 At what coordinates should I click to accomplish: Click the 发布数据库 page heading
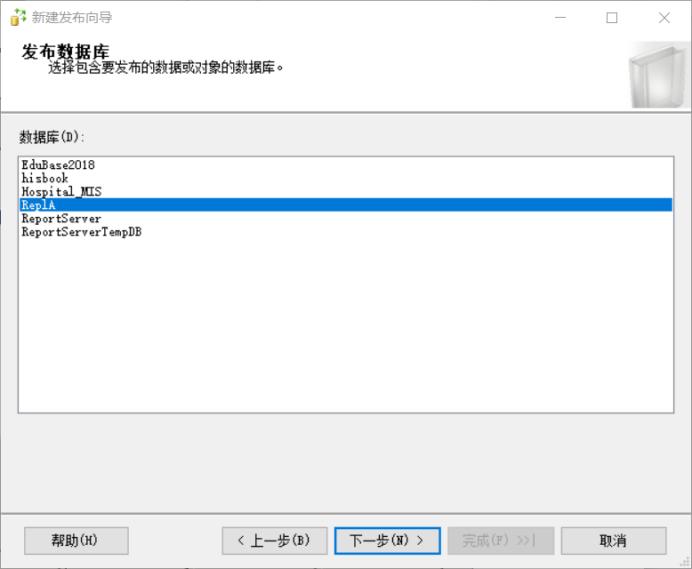click(65, 52)
